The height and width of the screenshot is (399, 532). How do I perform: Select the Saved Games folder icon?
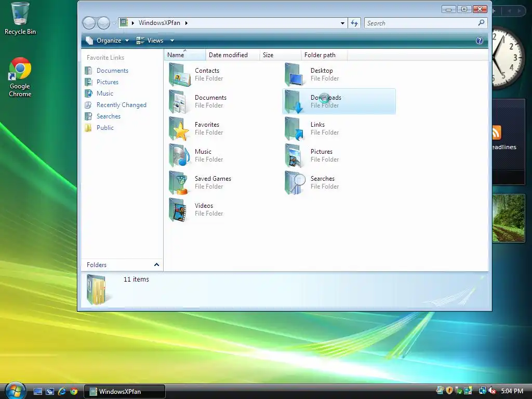click(179, 182)
